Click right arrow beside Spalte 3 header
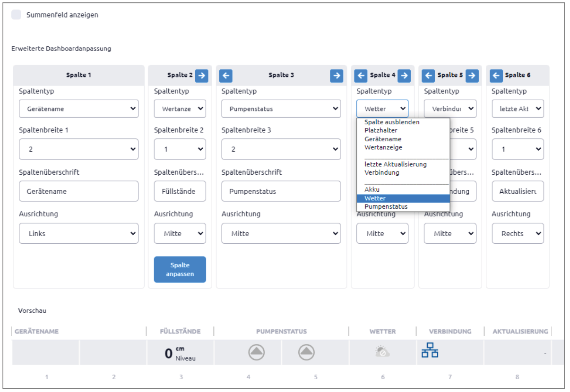The width and height of the screenshot is (570, 392). point(337,75)
